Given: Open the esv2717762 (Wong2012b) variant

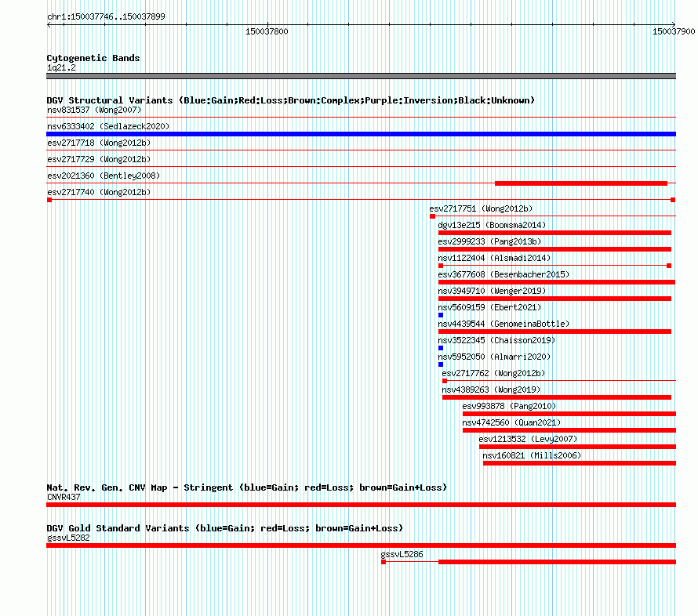Looking at the screenshot, I should (x=493, y=373).
